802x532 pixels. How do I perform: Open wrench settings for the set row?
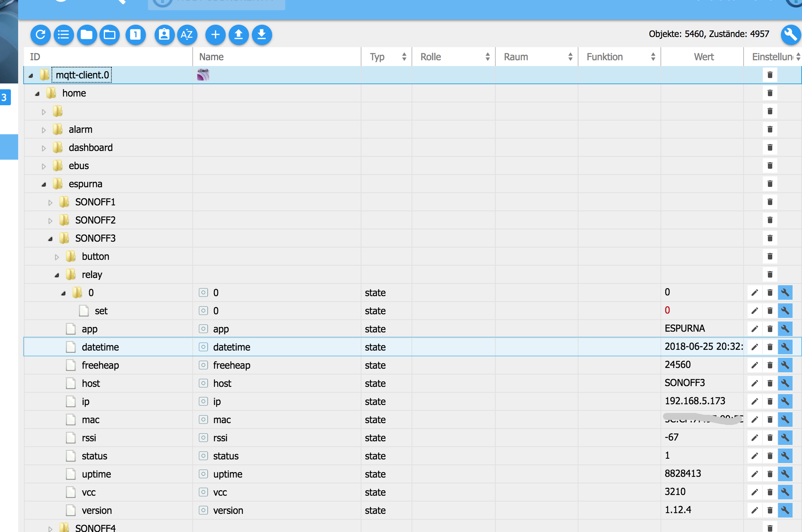tap(785, 311)
